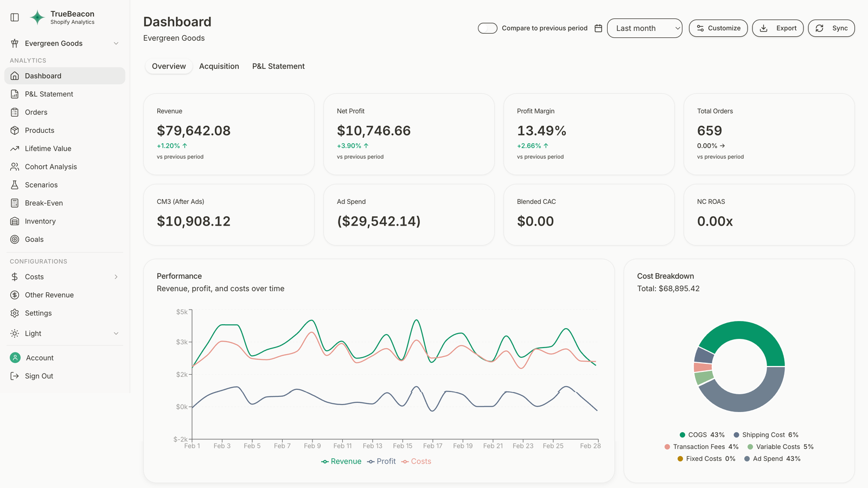Click the TrueBeacon star logo
This screenshot has height=488, width=868.
(37, 17)
